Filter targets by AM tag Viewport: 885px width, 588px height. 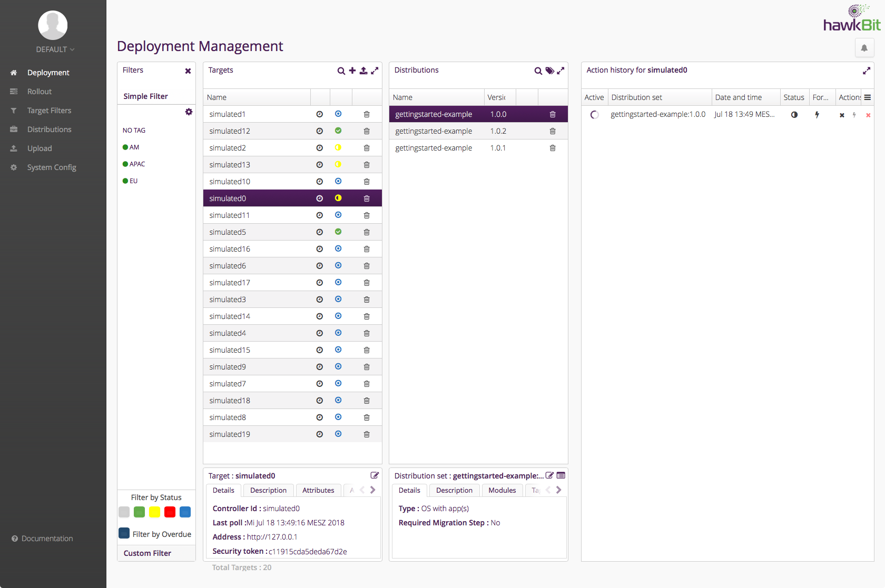pos(131,147)
